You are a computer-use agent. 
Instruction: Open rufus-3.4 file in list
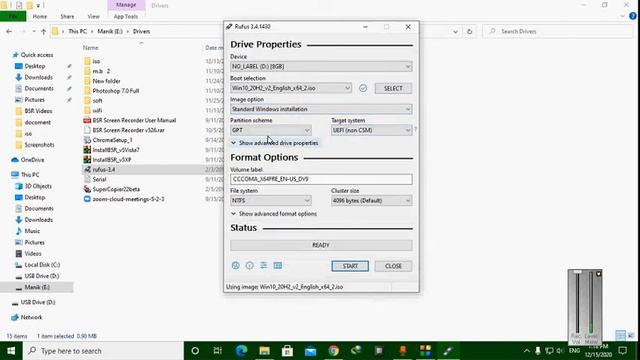pyautogui.click(x=104, y=169)
